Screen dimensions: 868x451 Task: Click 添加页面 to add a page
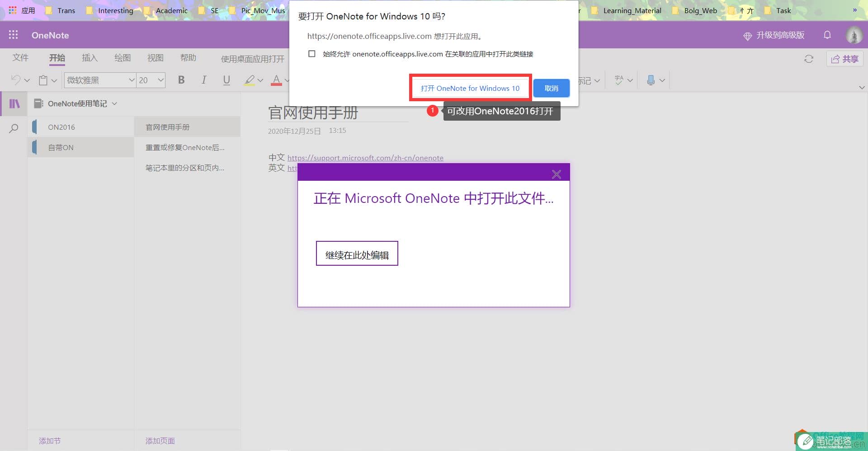point(160,441)
